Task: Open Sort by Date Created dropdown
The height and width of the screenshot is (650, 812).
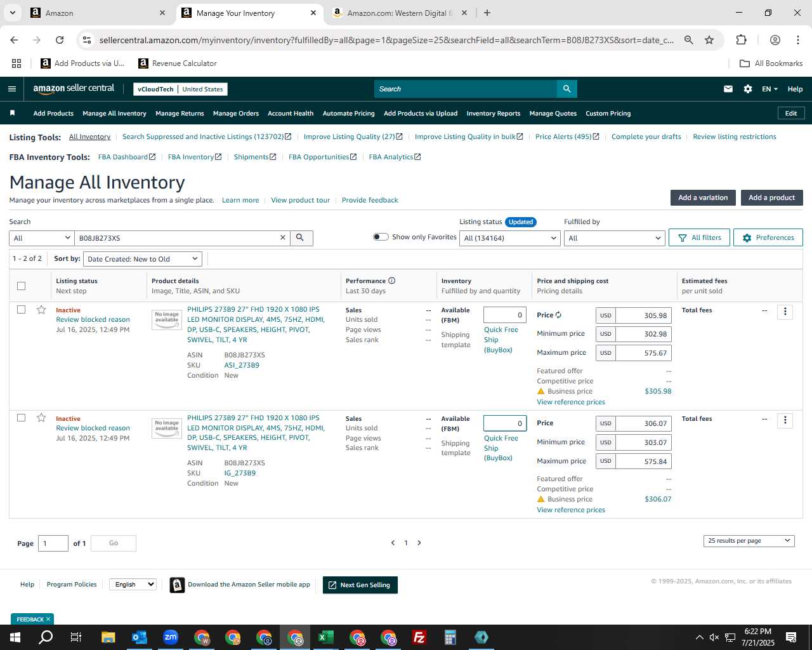Action: [x=143, y=259]
